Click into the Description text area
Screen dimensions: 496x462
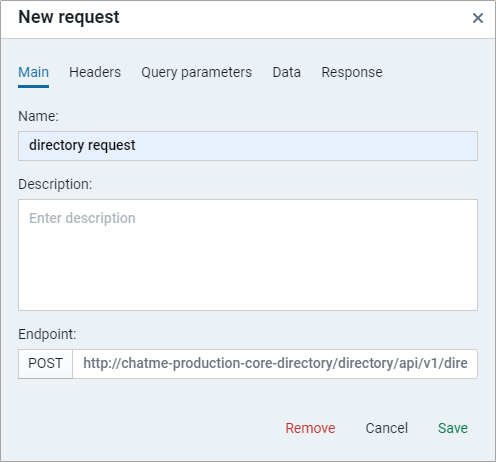coord(248,255)
